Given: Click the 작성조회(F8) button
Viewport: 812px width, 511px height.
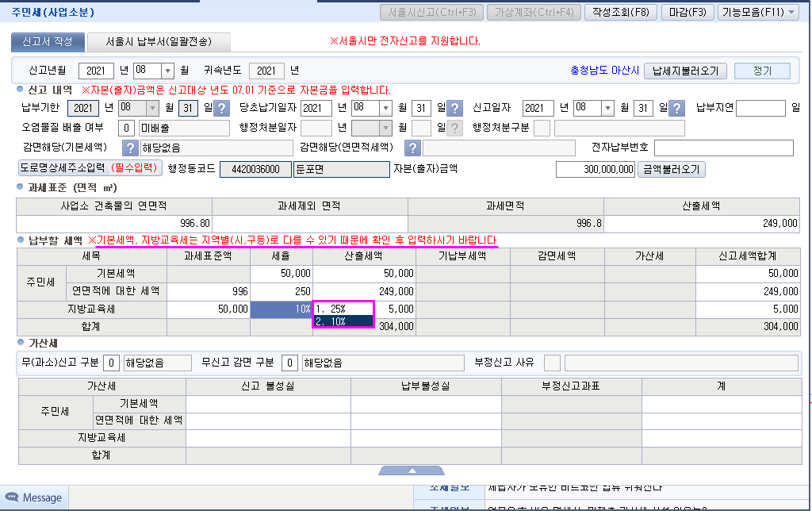Looking at the screenshot, I should 621,12.
